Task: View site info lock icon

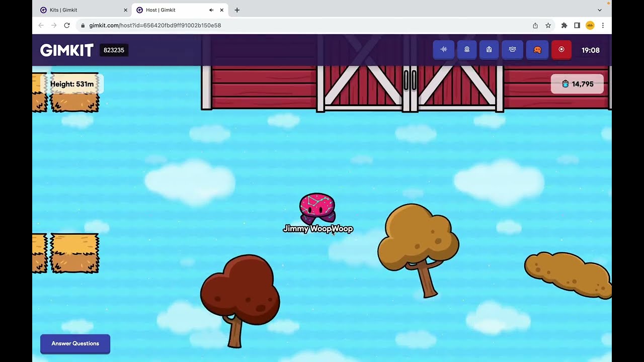Action: 83,25
